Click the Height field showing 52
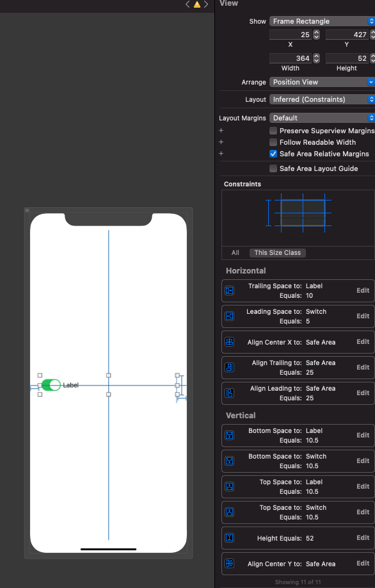375x588 pixels. coord(347,58)
